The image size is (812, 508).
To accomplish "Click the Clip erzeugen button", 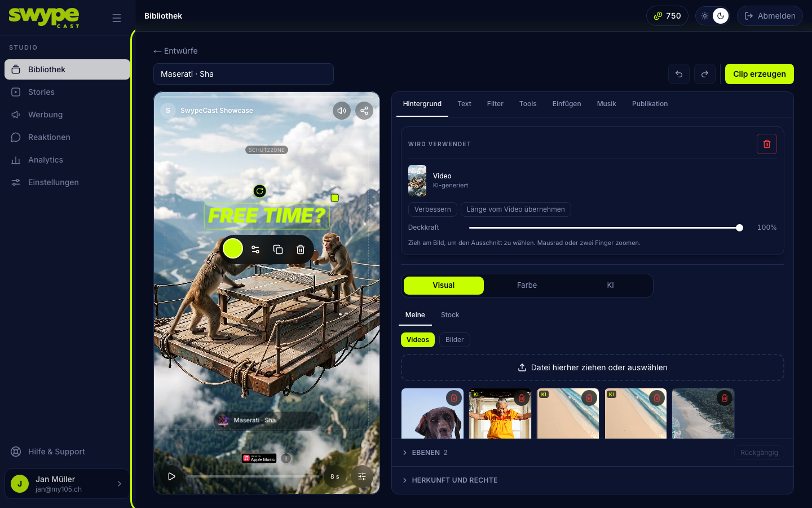I will coord(760,74).
